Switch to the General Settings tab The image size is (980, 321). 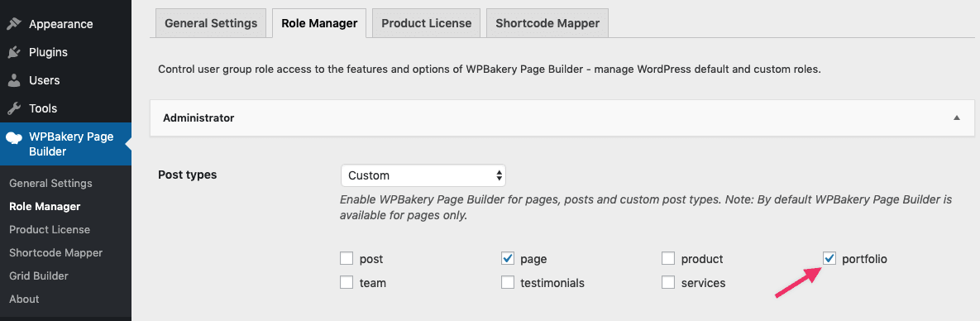(211, 23)
